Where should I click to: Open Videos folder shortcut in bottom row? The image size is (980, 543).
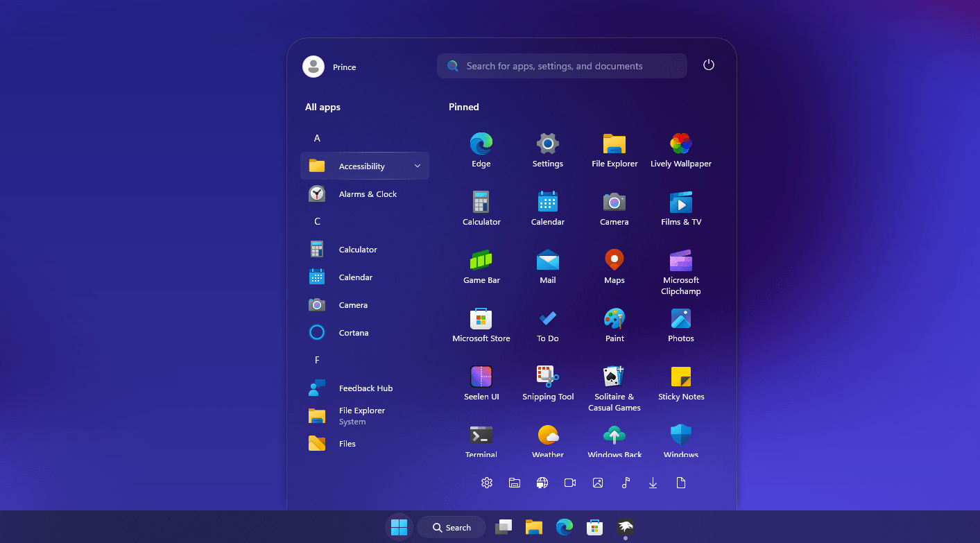click(570, 483)
